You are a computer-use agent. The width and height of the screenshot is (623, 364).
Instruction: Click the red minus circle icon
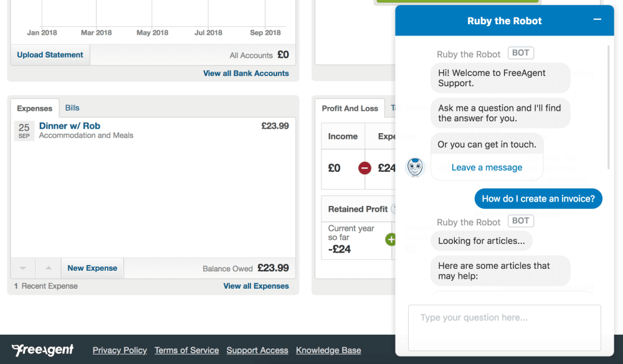(x=365, y=168)
